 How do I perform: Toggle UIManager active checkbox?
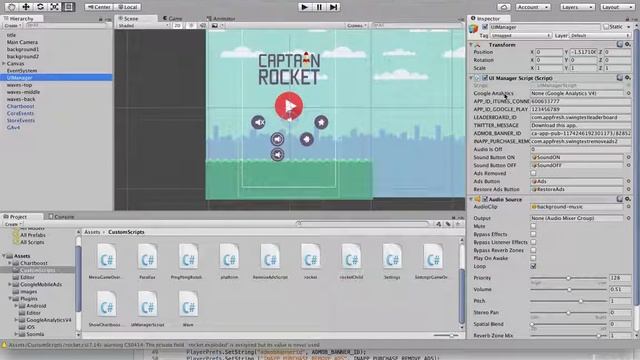click(x=485, y=27)
